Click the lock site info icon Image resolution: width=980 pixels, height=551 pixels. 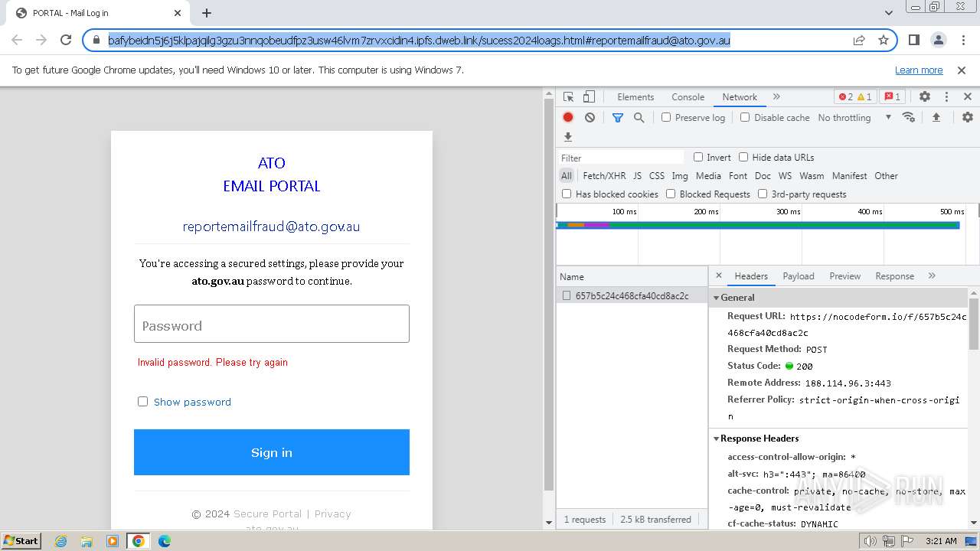(96, 41)
